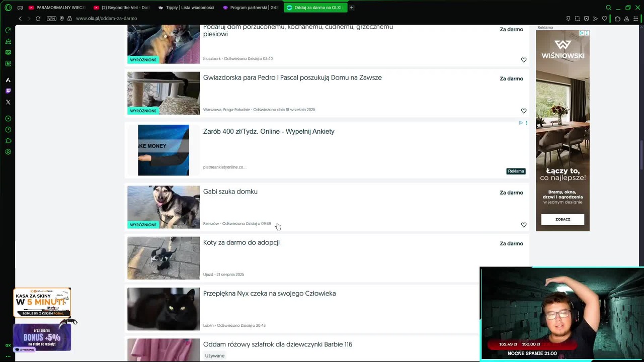Open Twitch panel in the sidebar

point(8,91)
